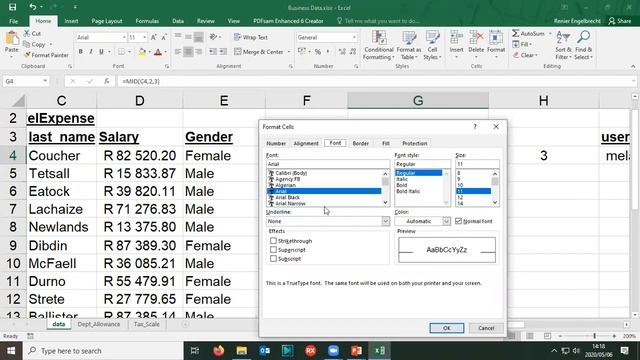
Task: Click the AutoSum sigma icon
Action: tap(516, 33)
